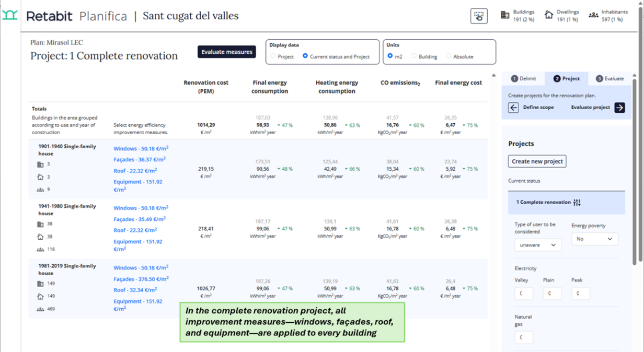Switch to the Delimit step tab

point(523,79)
